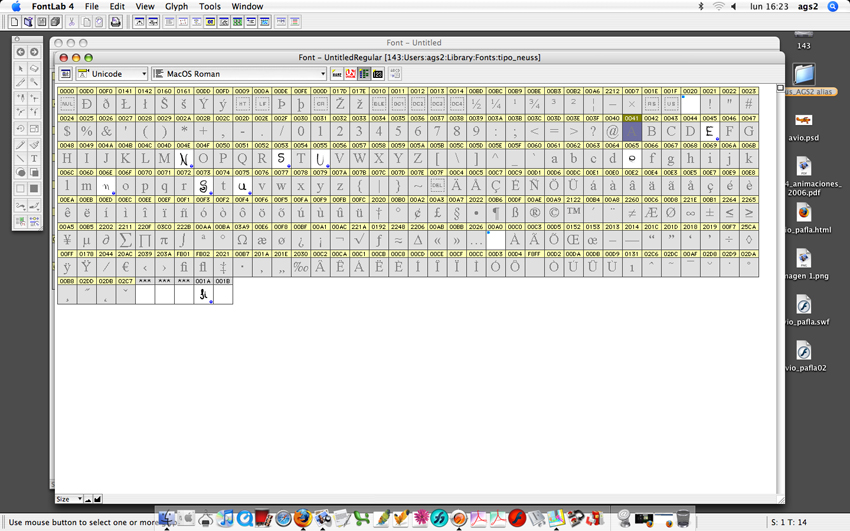
Task: Open the Edit menu
Action: pos(117,7)
